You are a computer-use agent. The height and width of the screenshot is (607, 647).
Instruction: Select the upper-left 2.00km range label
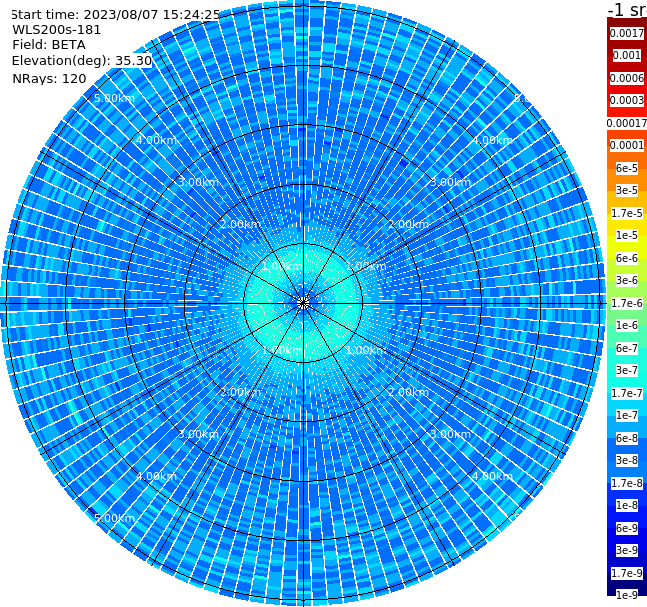pos(241,224)
